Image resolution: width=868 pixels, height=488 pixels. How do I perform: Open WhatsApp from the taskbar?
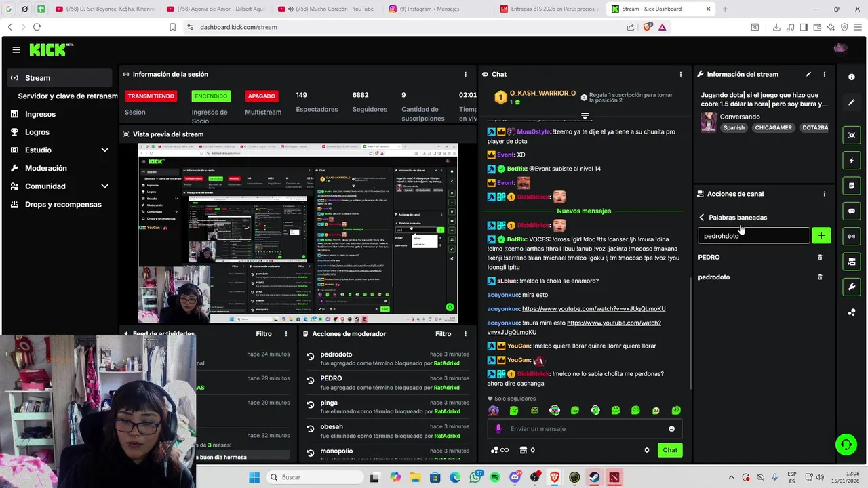click(475, 477)
